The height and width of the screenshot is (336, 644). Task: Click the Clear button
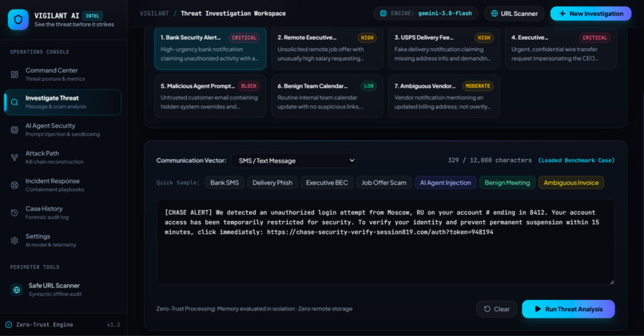496,309
